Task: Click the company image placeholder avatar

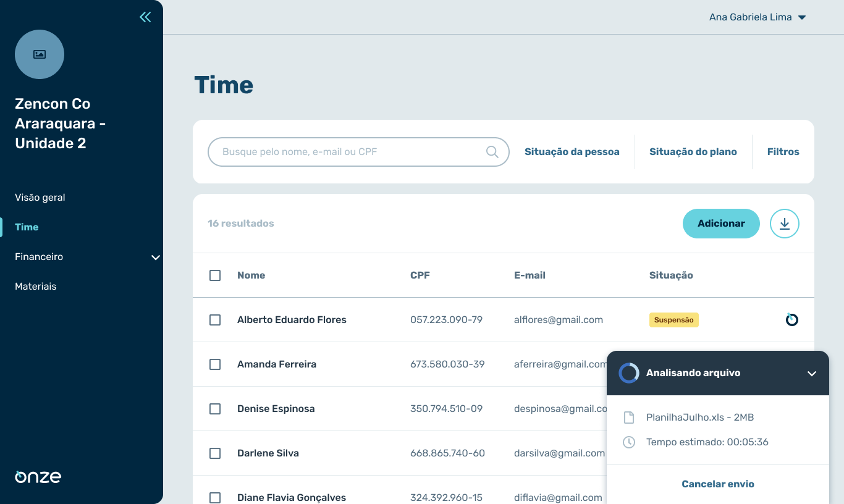Action: [39, 54]
